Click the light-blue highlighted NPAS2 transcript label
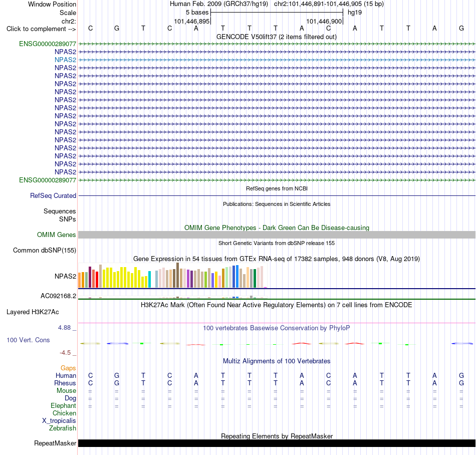This screenshot has width=476, height=455. (65, 60)
